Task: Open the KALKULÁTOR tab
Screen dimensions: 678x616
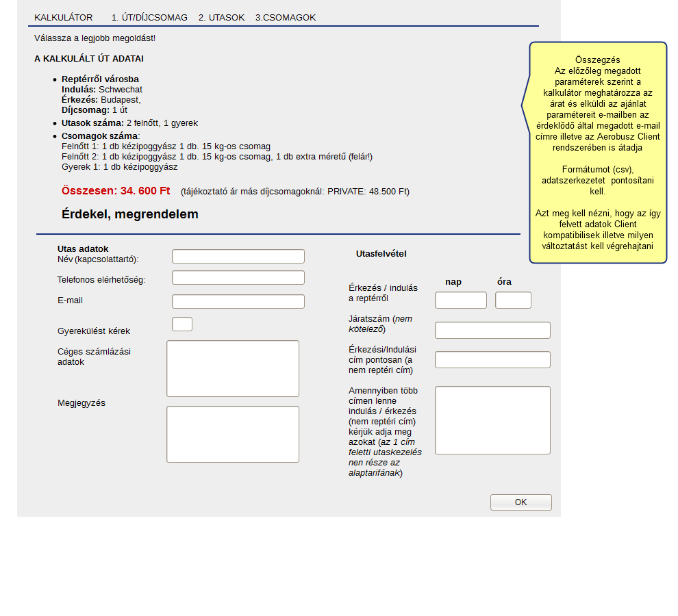Action: (63, 18)
